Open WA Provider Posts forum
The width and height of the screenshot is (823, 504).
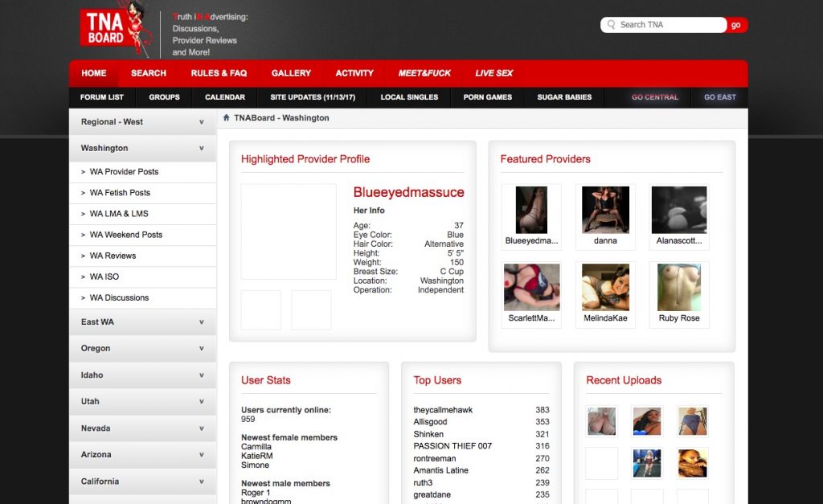coord(143,172)
